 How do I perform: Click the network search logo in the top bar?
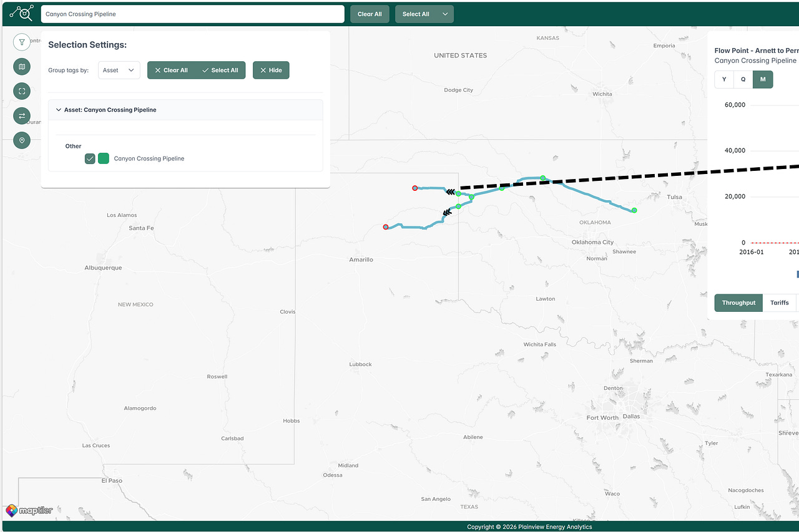pyautogui.click(x=22, y=13)
